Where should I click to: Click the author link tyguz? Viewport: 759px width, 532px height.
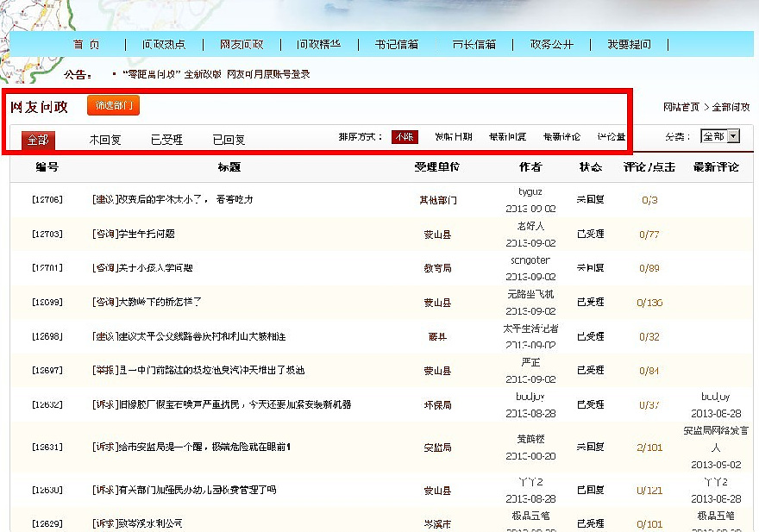pyautogui.click(x=530, y=191)
